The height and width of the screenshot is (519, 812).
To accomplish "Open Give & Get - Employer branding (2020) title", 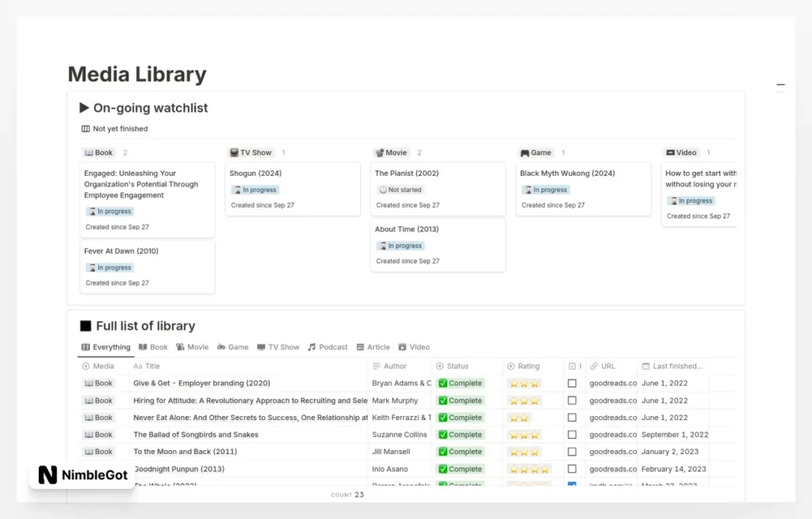I will coord(201,384).
